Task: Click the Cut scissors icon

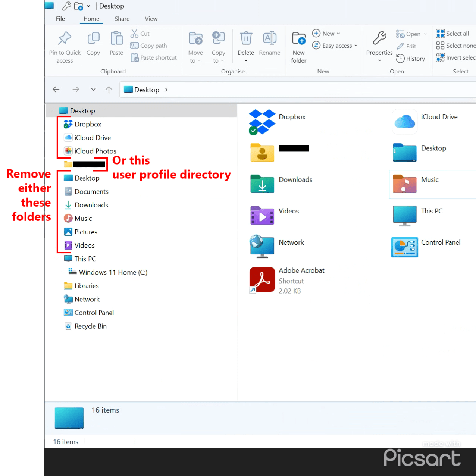Action: click(134, 34)
